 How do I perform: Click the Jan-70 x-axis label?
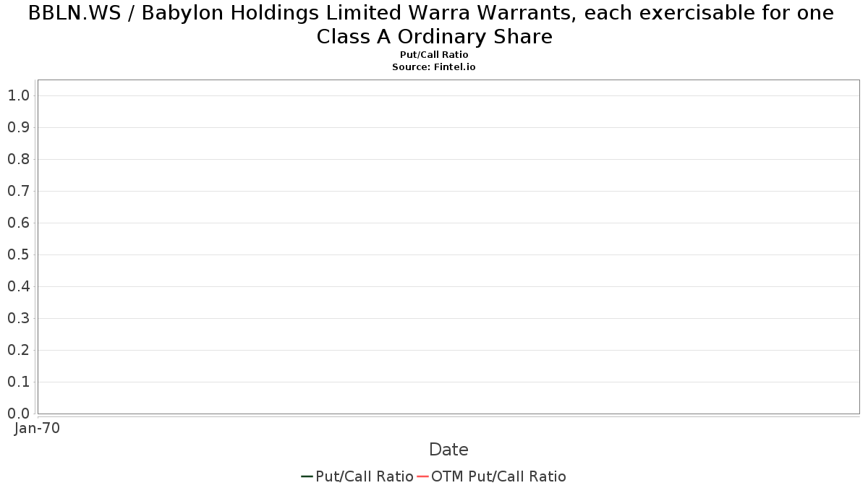(37, 428)
